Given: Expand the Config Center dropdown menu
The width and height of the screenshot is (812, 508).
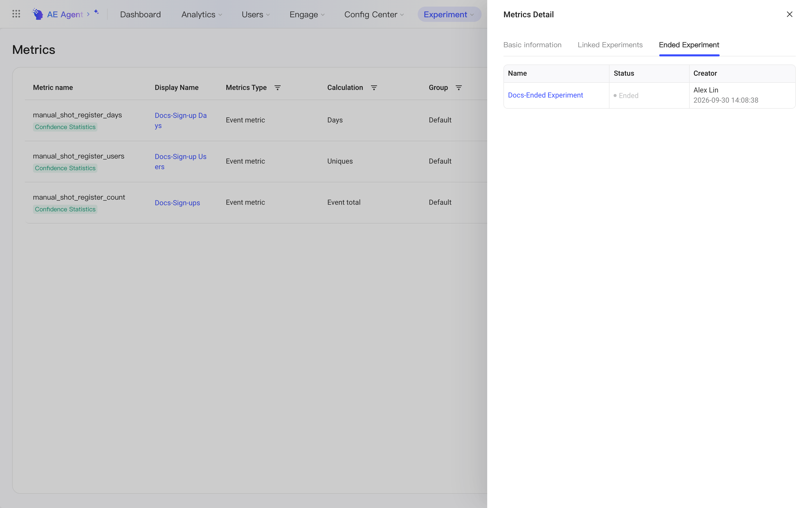Looking at the screenshot, I should click(x=374, y=14).
